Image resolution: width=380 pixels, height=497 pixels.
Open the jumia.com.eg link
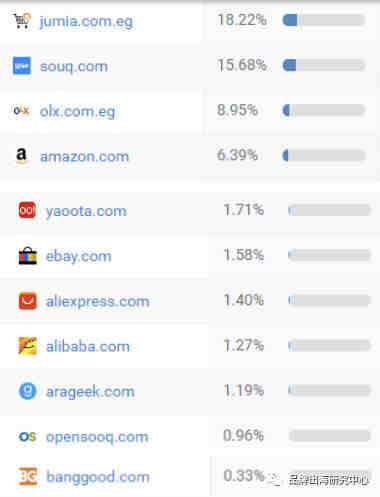coord(86,22)
